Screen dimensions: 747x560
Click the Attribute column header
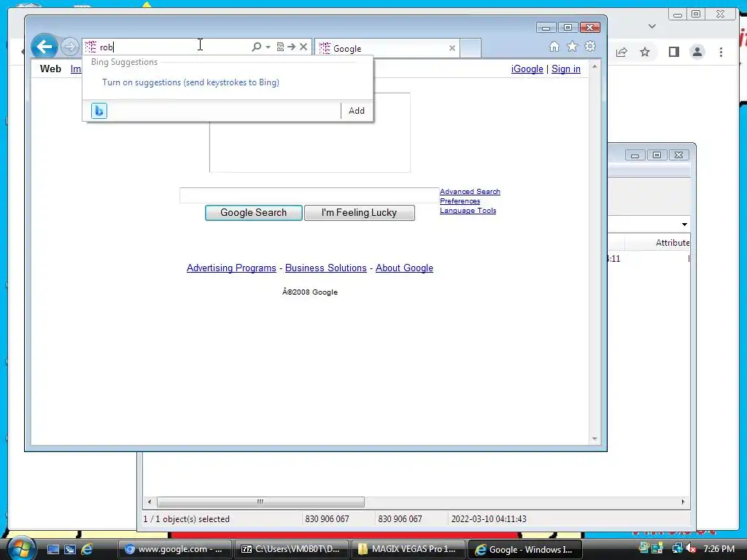click(x=672, y=243)
